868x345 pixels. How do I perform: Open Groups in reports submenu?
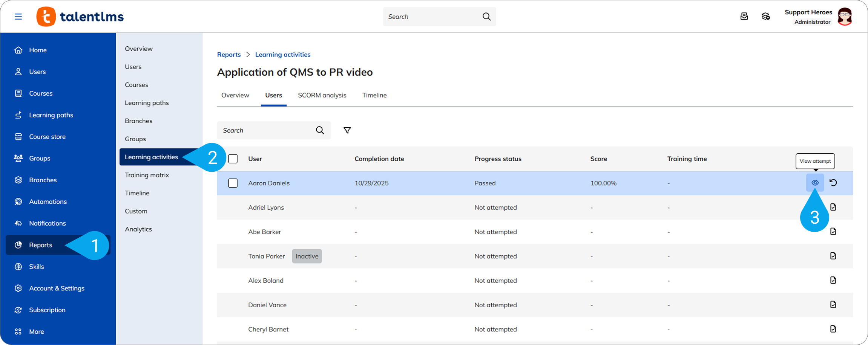[135, 139]
